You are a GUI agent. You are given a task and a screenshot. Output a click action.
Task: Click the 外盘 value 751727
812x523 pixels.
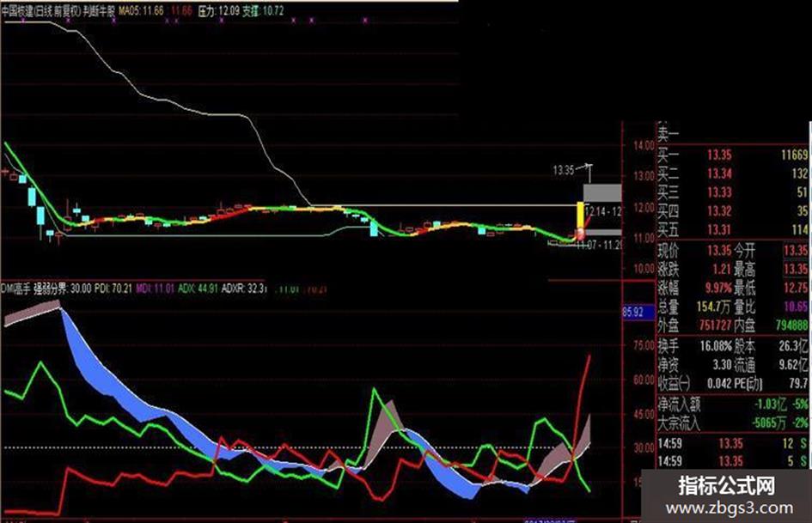pyautogui.click(x=715, y=325)
